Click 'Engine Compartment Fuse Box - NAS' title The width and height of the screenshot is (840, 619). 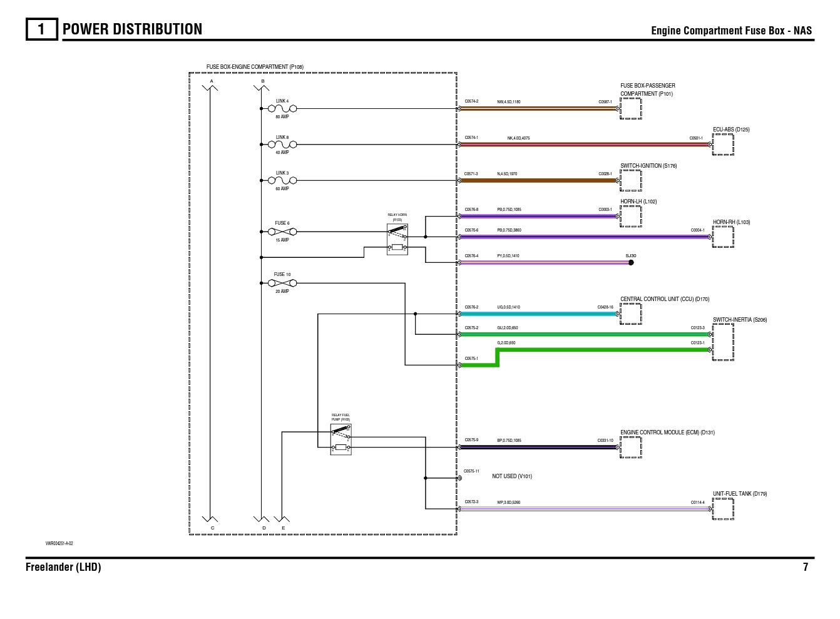click(x=731, y=31)
